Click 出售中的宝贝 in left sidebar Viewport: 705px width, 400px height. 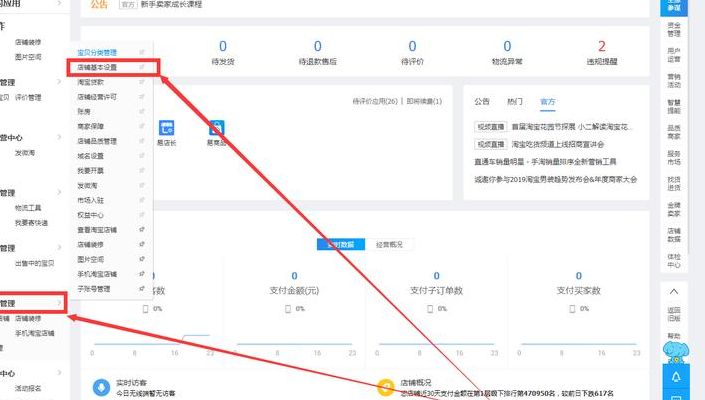35,263
